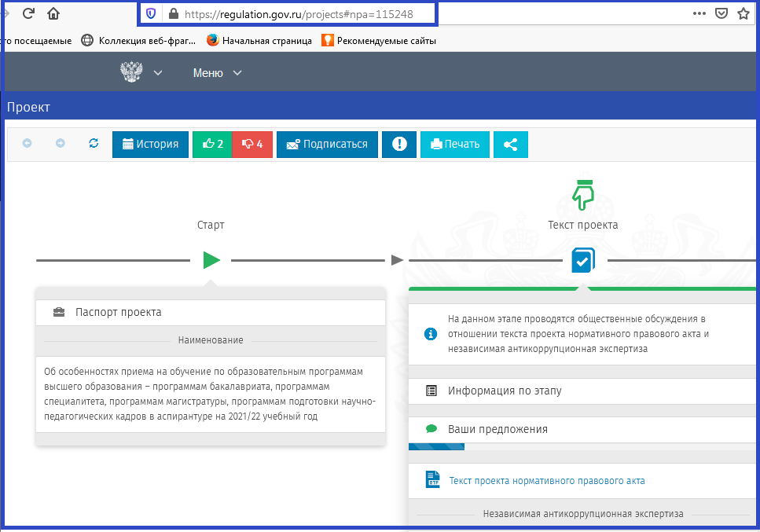Click the Russian coat of arms logo
This screenshot has width=760, height=532.
(131, 72)
